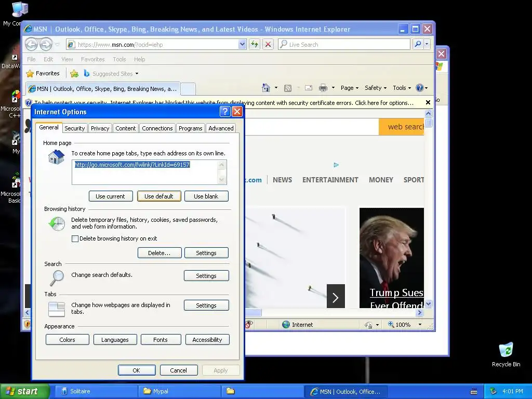Open the View menu in Internet Explorer
The width and height of the screenshot is (532, 399).
[x=67, y=59]
